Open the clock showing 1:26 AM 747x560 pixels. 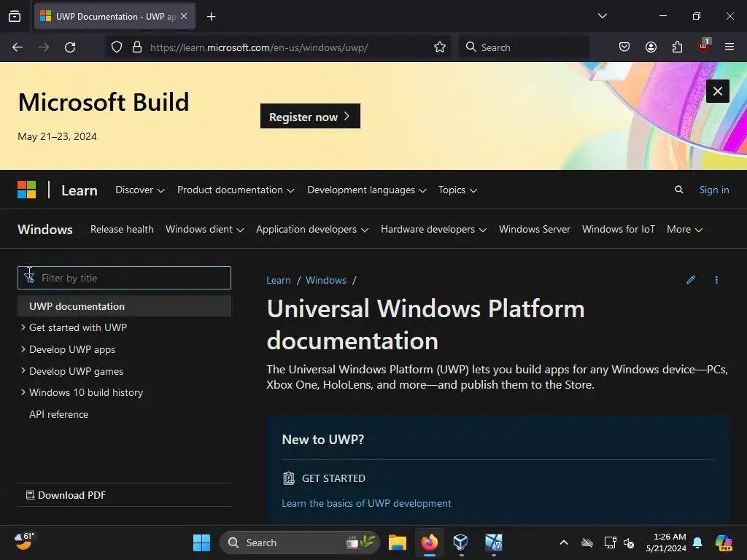(x=666, y=542)
